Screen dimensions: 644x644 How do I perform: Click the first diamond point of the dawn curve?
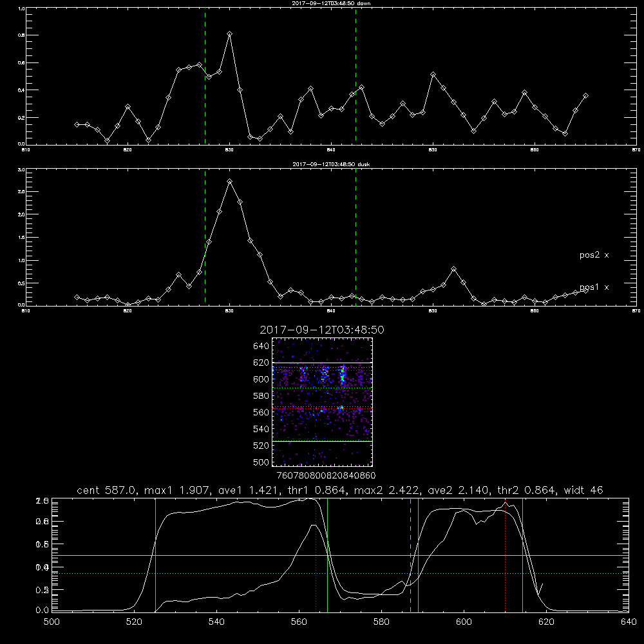[77, 124]
